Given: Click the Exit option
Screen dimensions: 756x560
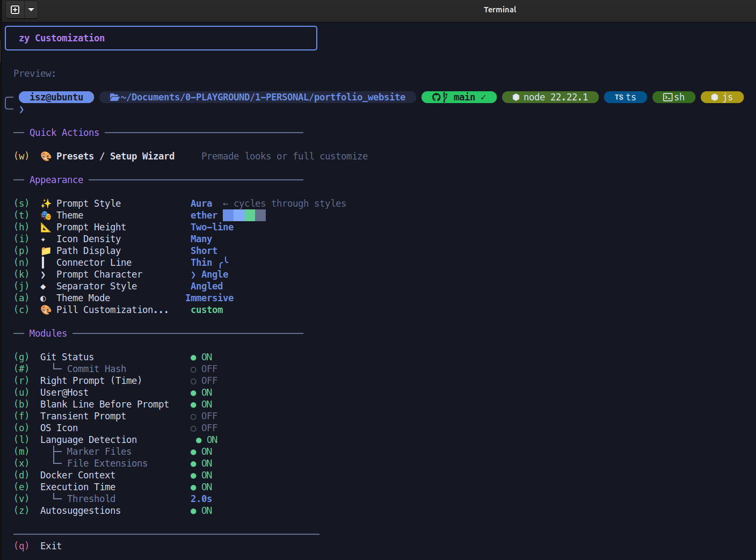Looking at the screenshot, I should (51, 546).
